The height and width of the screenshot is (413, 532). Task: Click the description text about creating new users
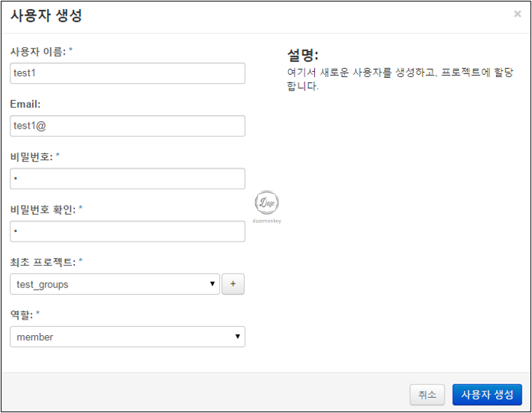point(400,79)
